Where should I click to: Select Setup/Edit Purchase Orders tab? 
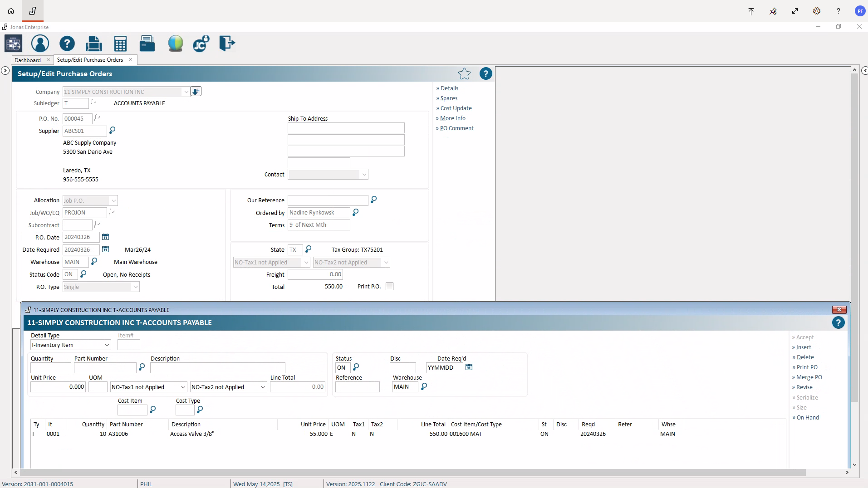(90, 60)
